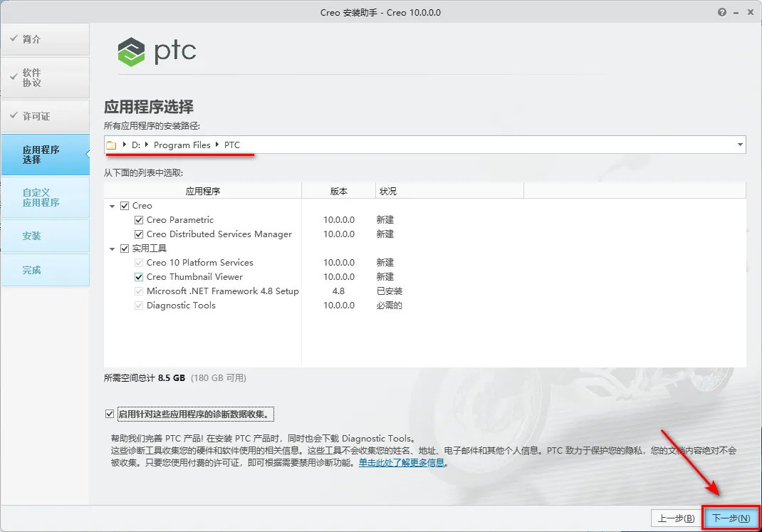Click the 已安装 status cell
This screenshot has height=532, width=762.
390,291
